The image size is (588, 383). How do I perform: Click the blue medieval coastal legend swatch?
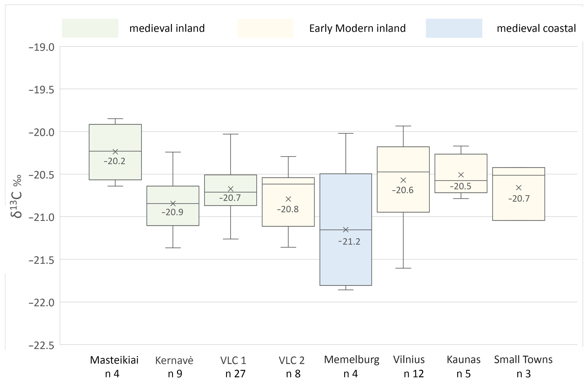pyautogui.click(x=454, y=28)
